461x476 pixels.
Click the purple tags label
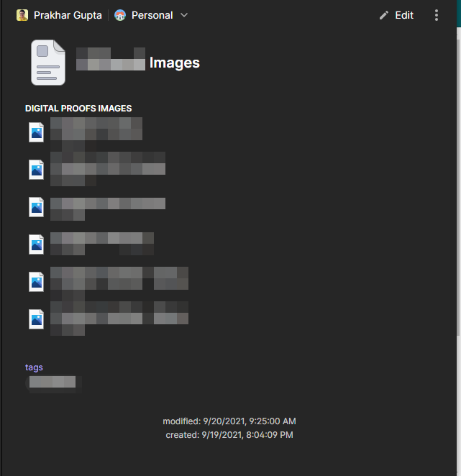click(34, 367)
